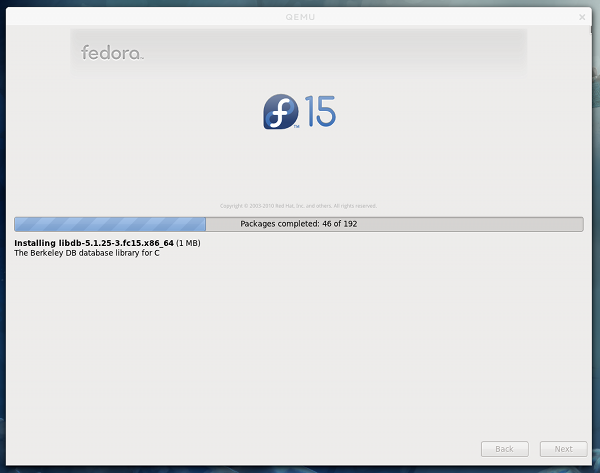
Task: Click the fedora wordmark in the banner
Action: point(112,53)
